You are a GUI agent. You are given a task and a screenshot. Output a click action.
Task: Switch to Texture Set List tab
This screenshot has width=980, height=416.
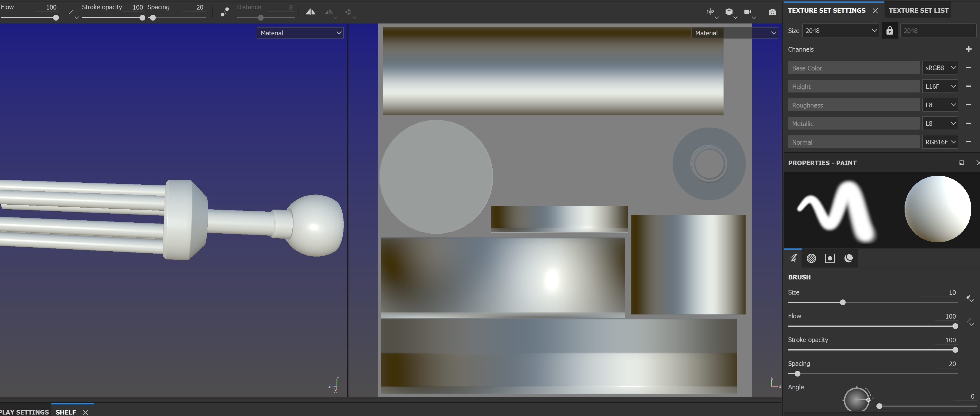click(x=918, y=10)
